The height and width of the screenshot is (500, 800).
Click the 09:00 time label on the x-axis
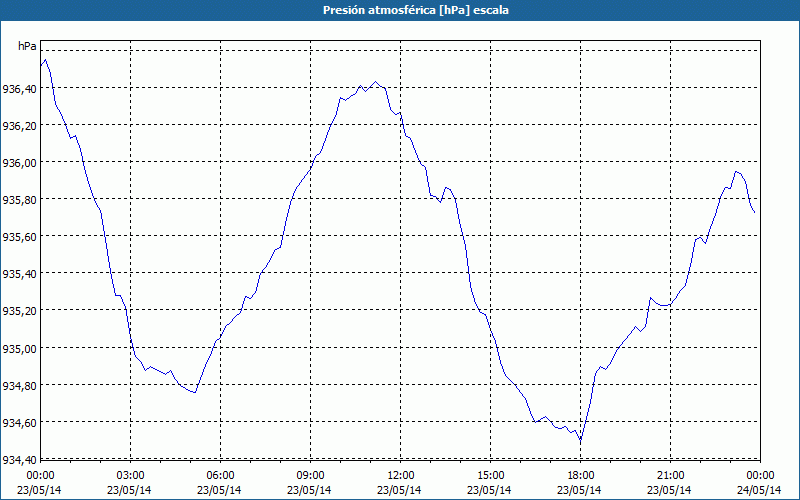[x=310, y=476]
